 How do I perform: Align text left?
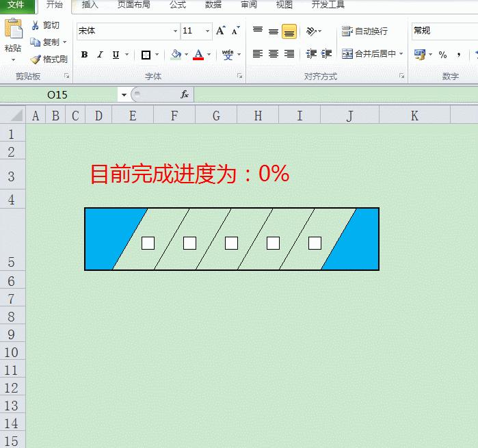tap(258, 54)
